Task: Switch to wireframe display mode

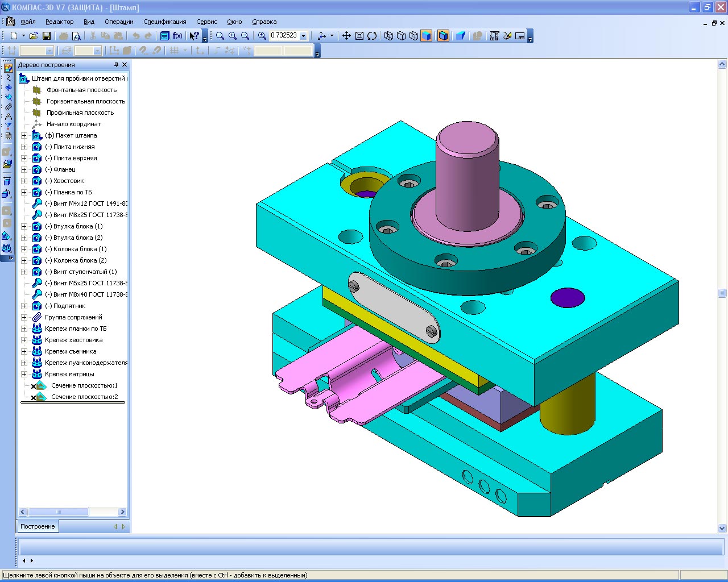Action: (x=389, y=36)
